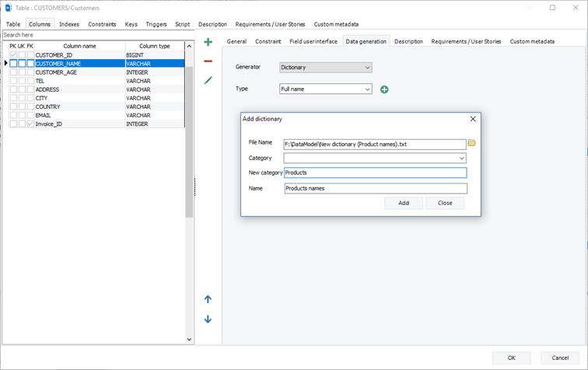Screen dimensions: 588x370
Task: Open the top Custom metadata tab
Action: click(336, 24)
